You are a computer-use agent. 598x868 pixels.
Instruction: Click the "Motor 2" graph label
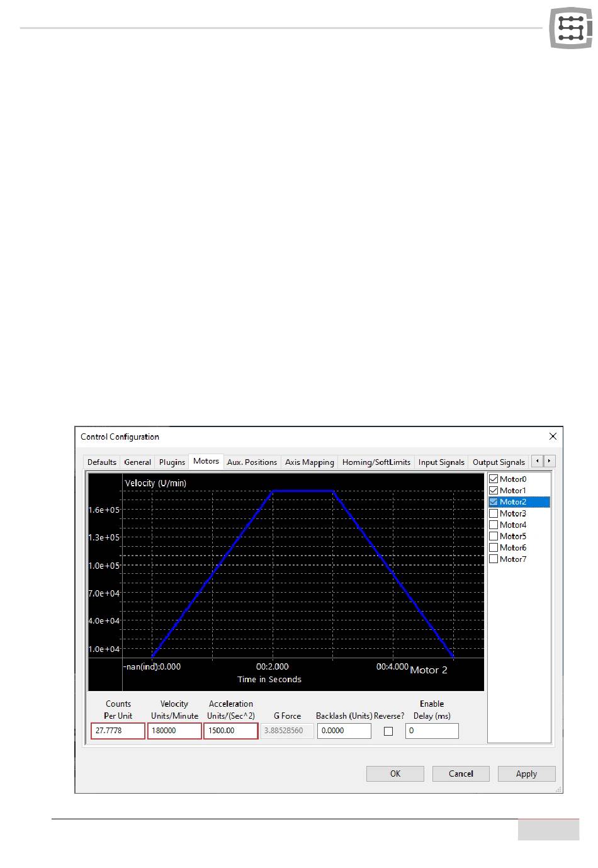click(x=429, y=670)
